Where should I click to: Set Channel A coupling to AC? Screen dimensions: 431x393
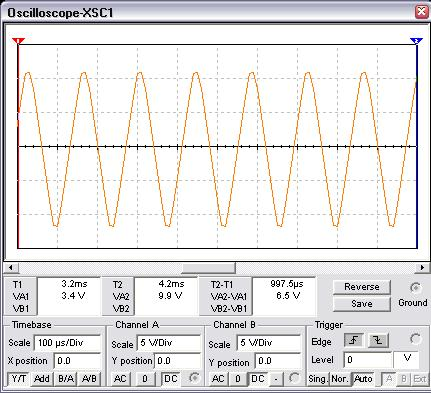click(x=120, y=379)
